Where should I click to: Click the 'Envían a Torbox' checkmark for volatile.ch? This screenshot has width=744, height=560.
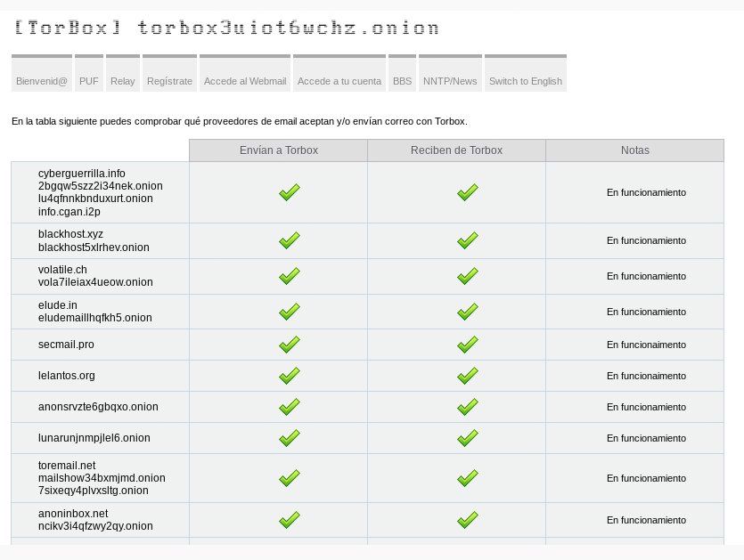pyautogui.click(x=289, y=276)
